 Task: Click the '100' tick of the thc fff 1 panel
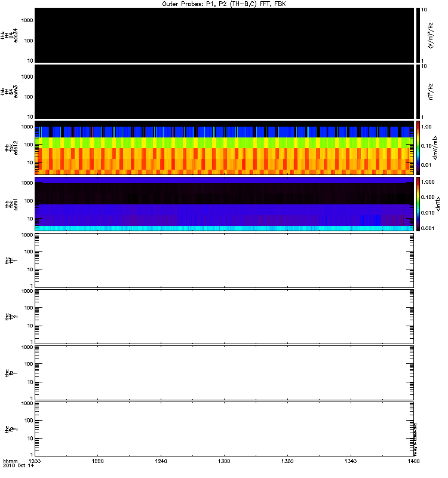pyautogui.click(x=29, y=252)
